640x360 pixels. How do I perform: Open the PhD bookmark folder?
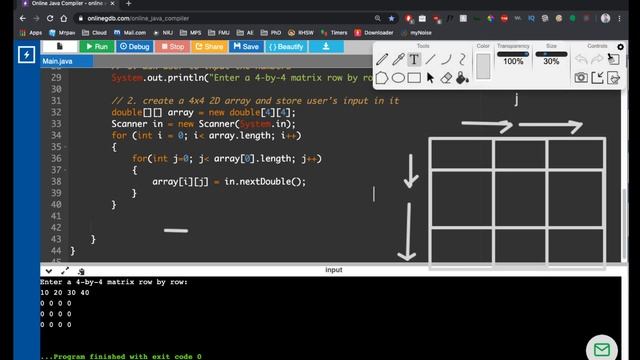pyautogui.click(x=271, y=33)
